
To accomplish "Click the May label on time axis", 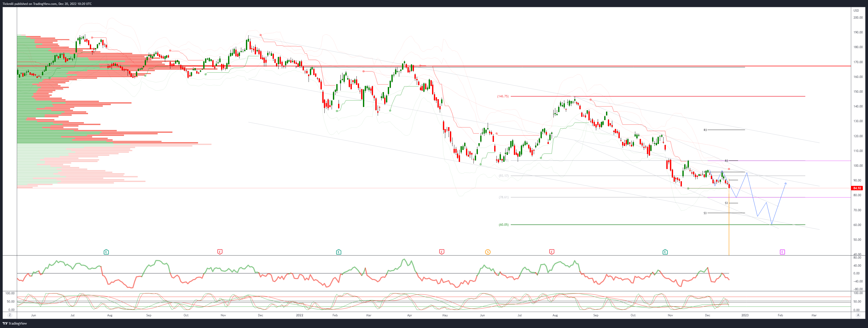I will (445, 315).
